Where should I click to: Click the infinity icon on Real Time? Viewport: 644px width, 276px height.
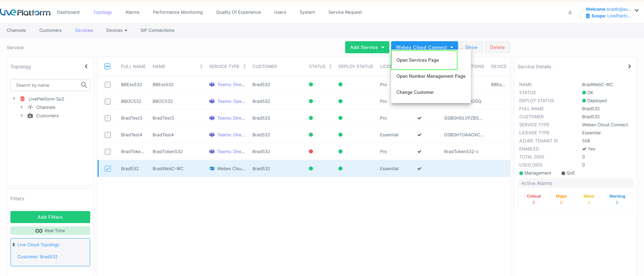coord(39,231)
